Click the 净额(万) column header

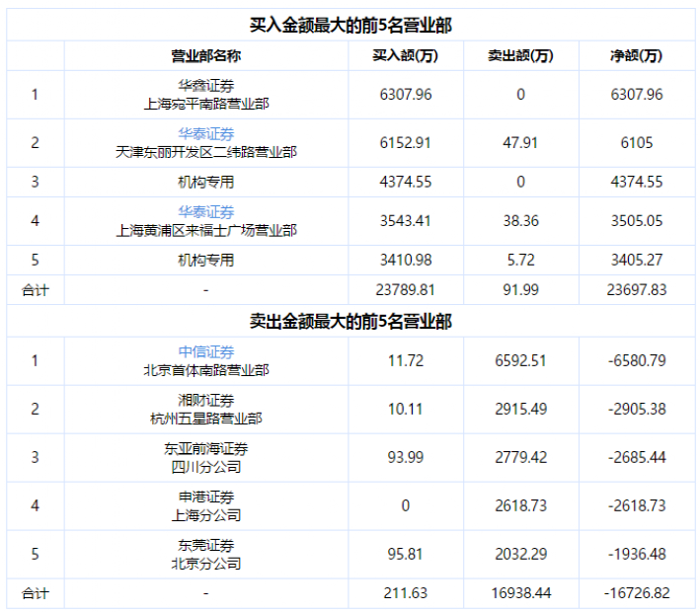tap(636, 56)
